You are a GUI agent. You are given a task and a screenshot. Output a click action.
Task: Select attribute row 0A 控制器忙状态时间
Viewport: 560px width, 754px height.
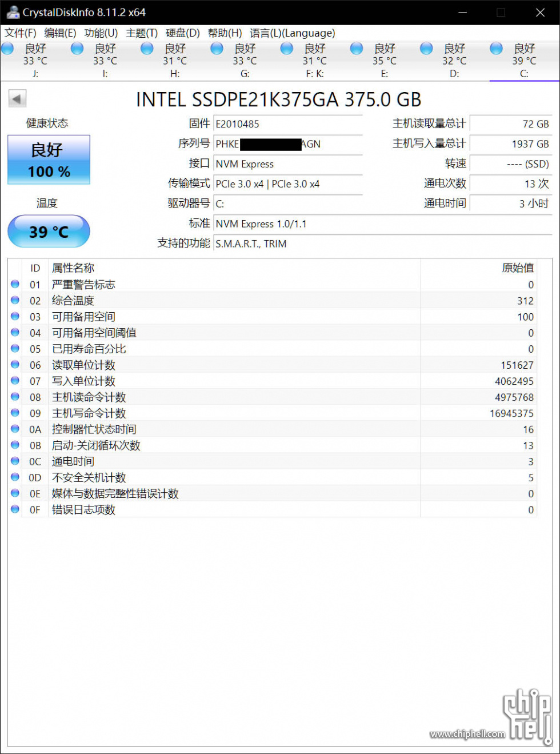click(x=272, y=429)
